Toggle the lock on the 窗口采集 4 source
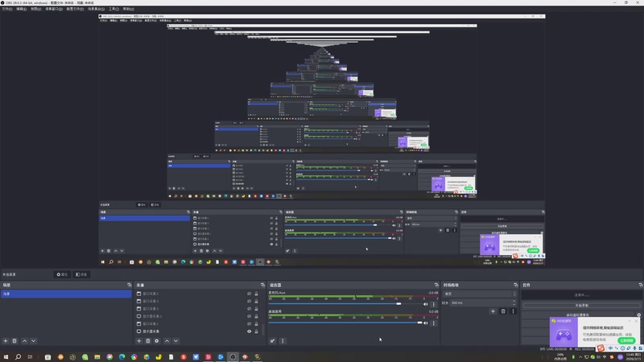The width and height of the screenshot is (644, 362). 256,301
